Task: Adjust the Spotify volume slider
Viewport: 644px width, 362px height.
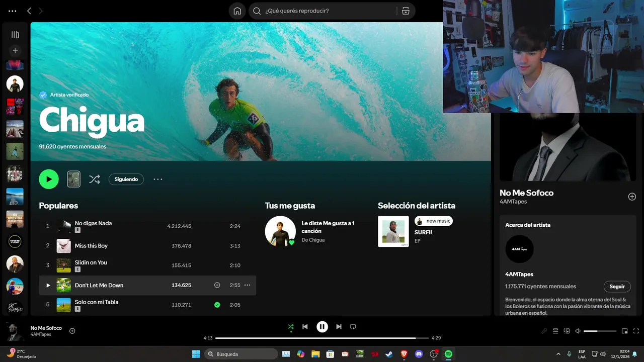Action: coord(600,331)
